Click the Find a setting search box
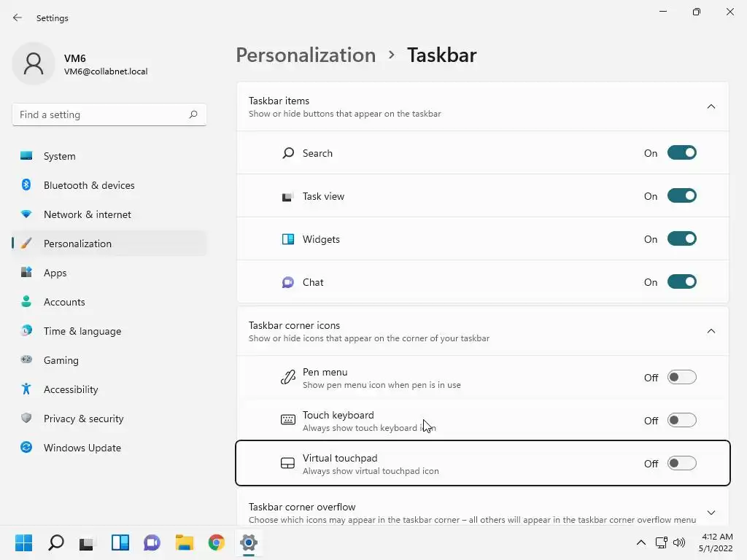747x560 pixels. tap(101, 114)
